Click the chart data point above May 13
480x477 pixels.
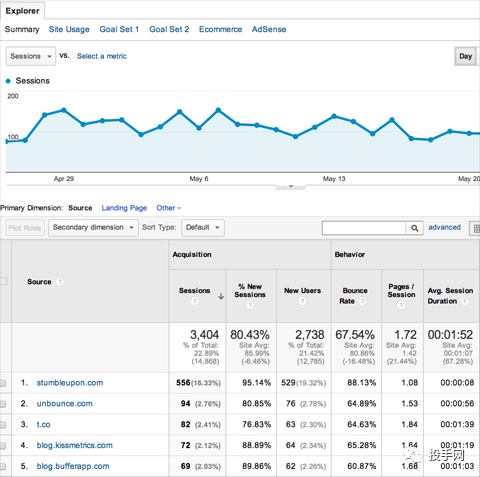tap(334, 116)
